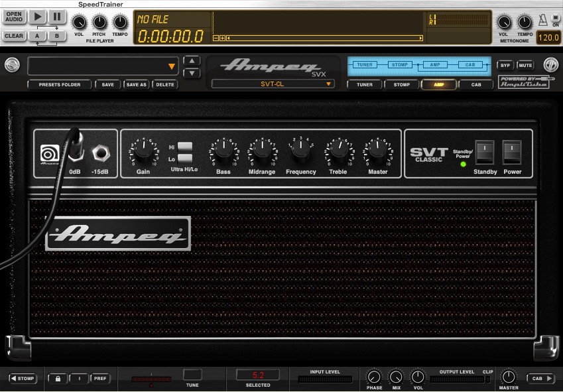Screen dimensions: 563x392
Task: Click the SELECTED 5.2 display
Action: [258, 375]
